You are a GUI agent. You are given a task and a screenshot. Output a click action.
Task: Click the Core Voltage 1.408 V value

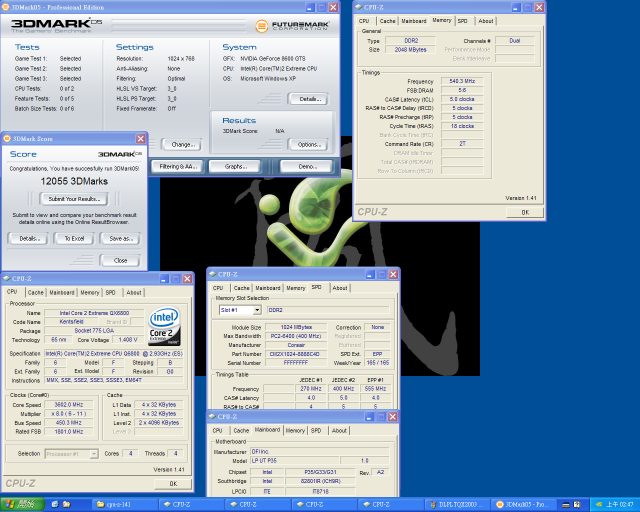pos(128,340)
